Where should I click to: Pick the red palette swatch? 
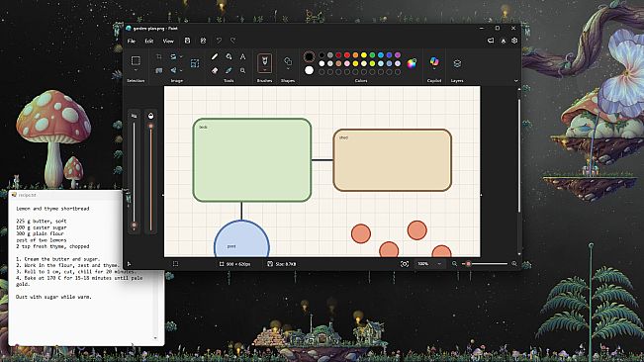pyautogui.click(x=347, y=55)
